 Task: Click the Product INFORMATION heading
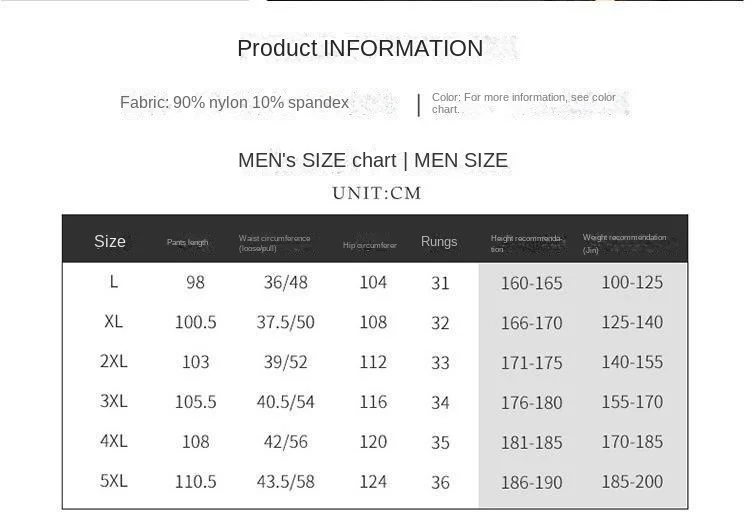click(x=360, y=49)
